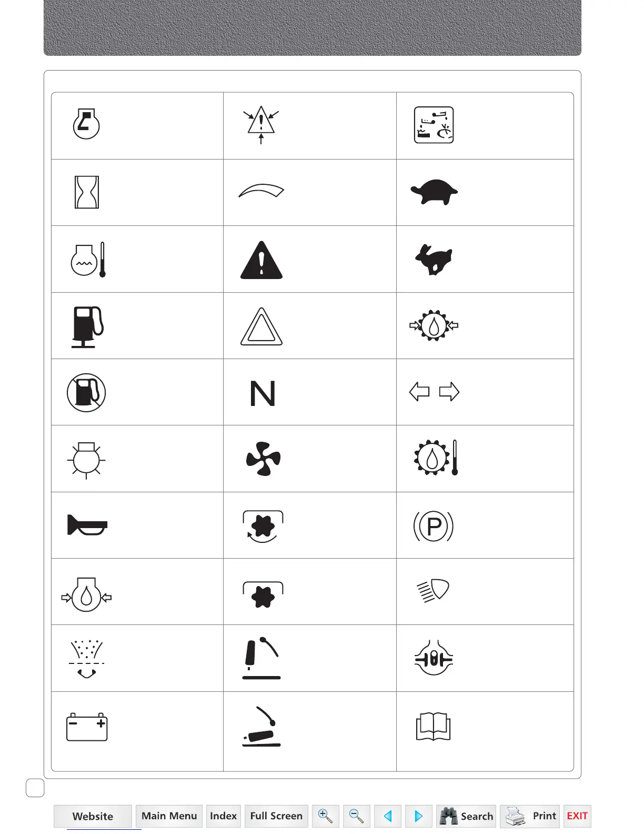Go to previous page with left arrow
This screenshot has width=644, height=834.
(x=388, y=816)
